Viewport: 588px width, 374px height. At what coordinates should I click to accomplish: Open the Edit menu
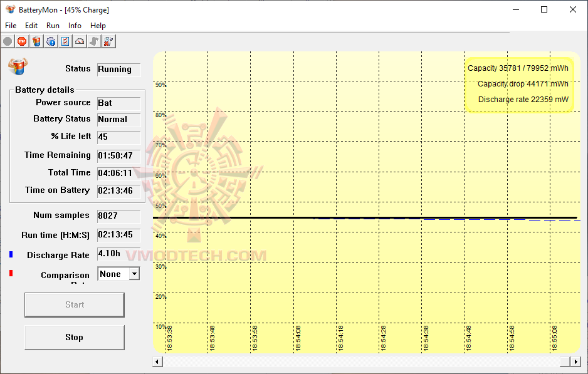point(31,26)
